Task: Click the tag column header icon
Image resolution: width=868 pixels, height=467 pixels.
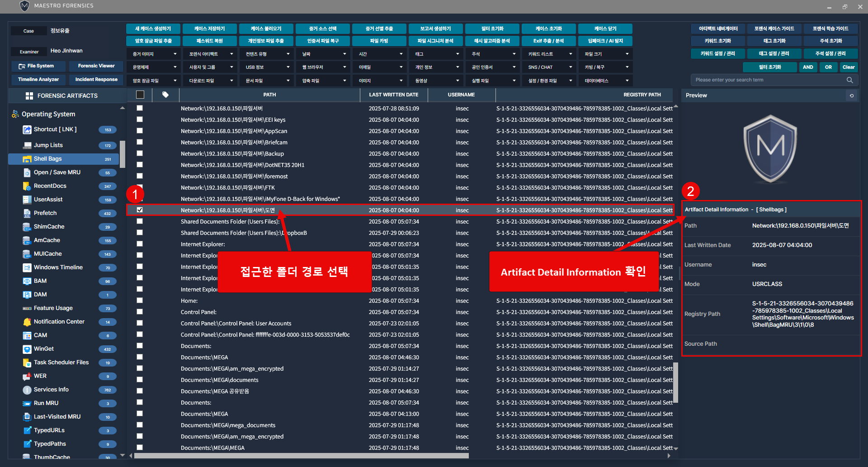Action: tap(165, 95)
